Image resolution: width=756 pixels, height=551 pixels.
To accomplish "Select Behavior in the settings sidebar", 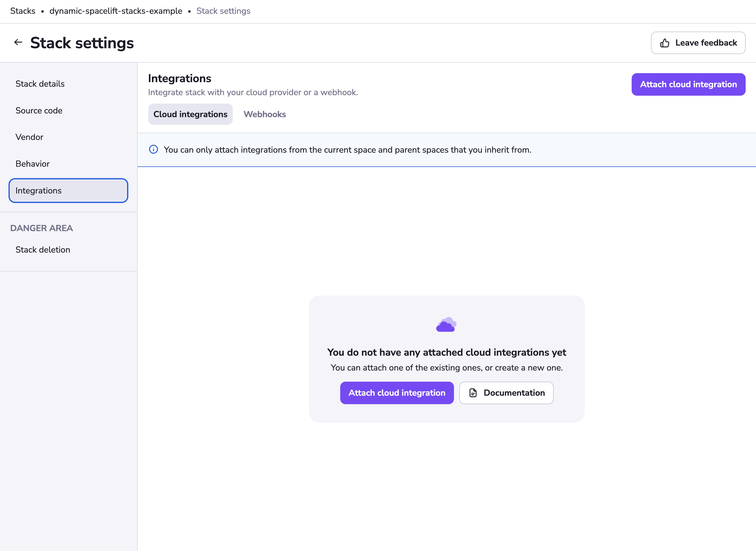I will click(x=32, y=164).
